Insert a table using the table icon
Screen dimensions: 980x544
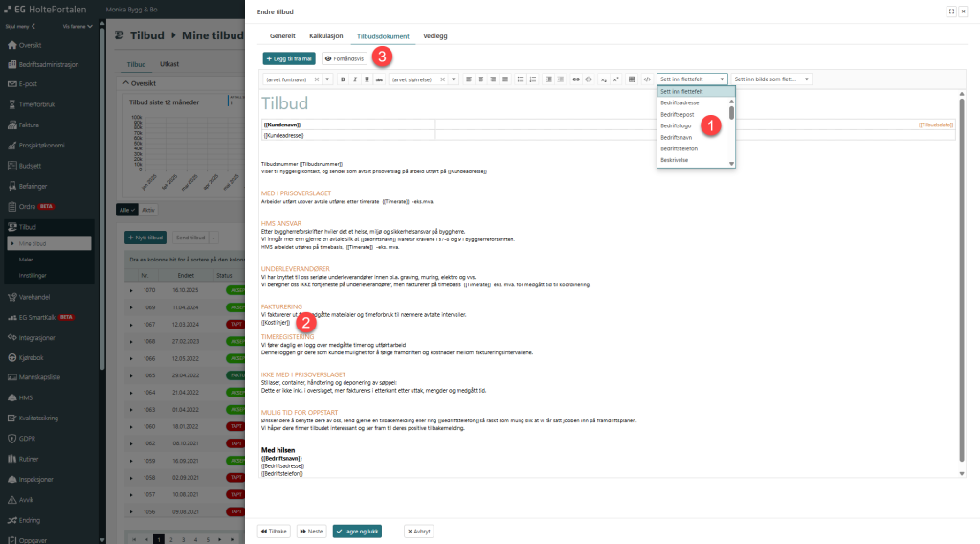tap(631, 79)
